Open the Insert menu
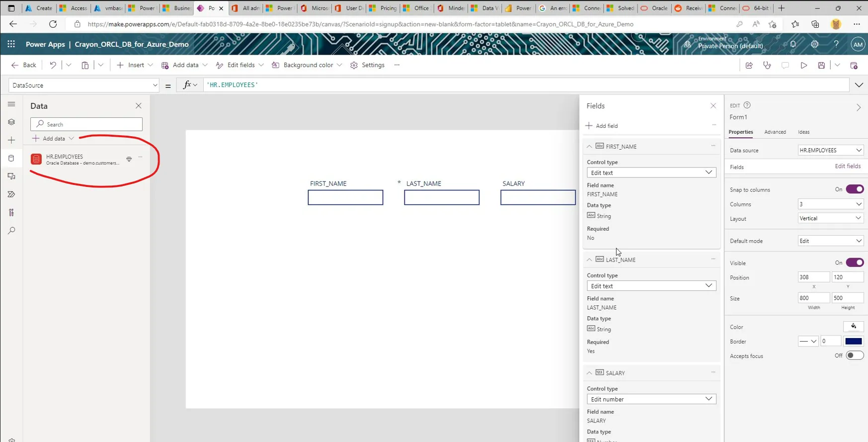 click(135, 65)
